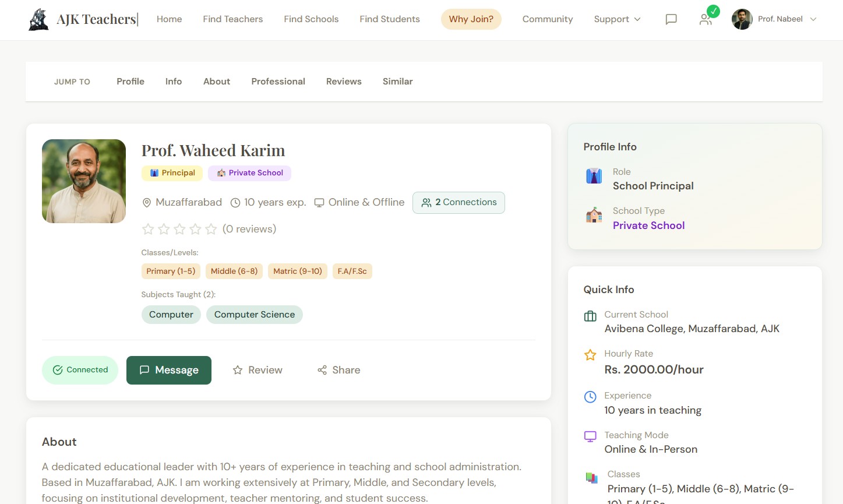This screenshot has height=504, width=843.
Task: Click the clock icon beside Experience
Action: point(590,397)
